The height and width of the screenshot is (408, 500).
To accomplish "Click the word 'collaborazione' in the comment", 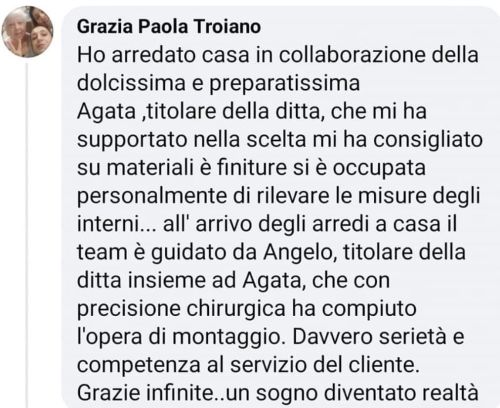I will pyautogui.click(x=352, y=55).
